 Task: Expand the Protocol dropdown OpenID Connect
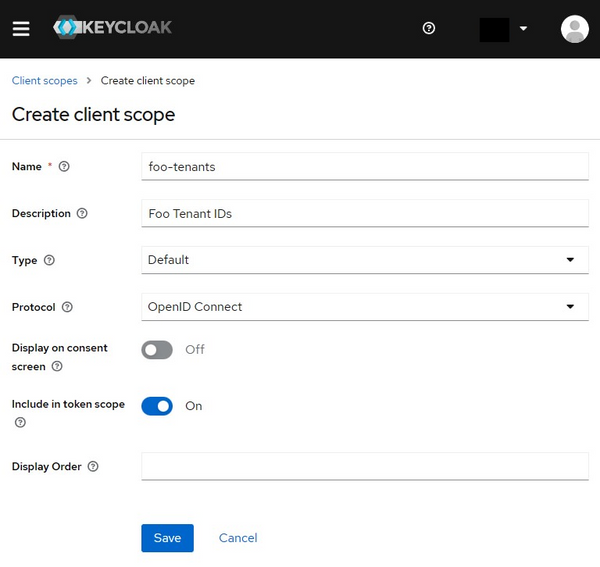(365, 307)
